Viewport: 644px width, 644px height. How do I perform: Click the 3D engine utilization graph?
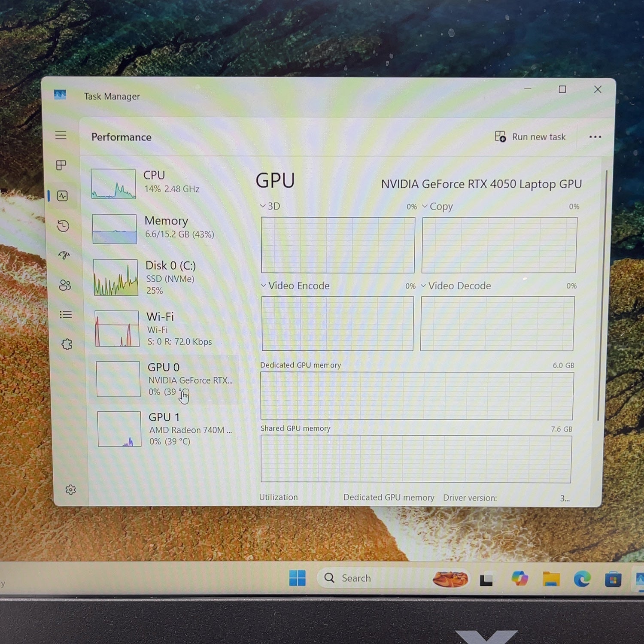(x=338, y=245)
